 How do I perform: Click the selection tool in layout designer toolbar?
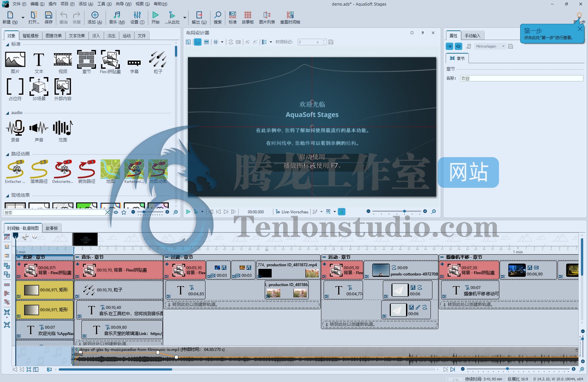click(x=188, y=42)
